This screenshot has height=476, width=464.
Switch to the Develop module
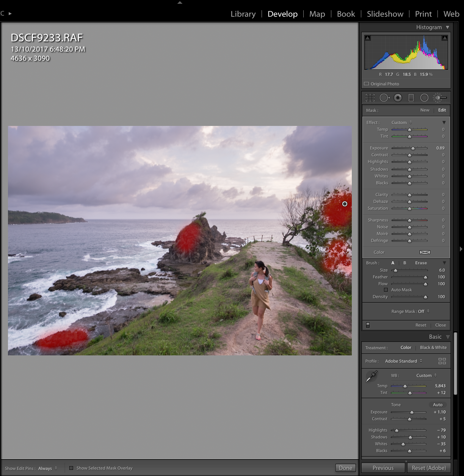[282, 14]
